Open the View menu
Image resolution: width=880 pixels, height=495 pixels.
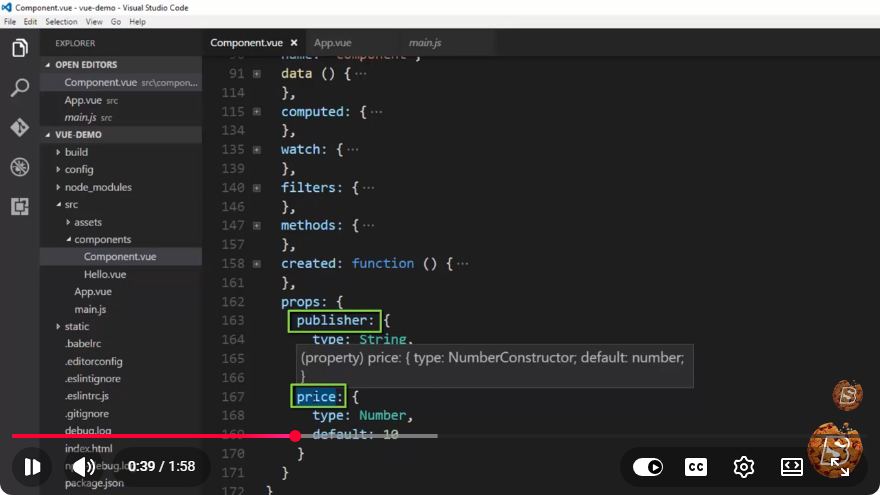(x=94, y=22)
